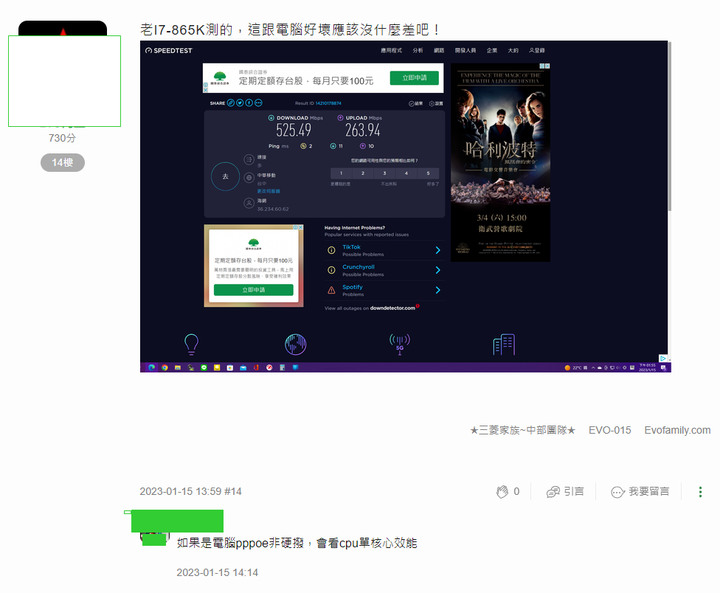Click the TikTok row chevron in the screenshot

(438, 250)
